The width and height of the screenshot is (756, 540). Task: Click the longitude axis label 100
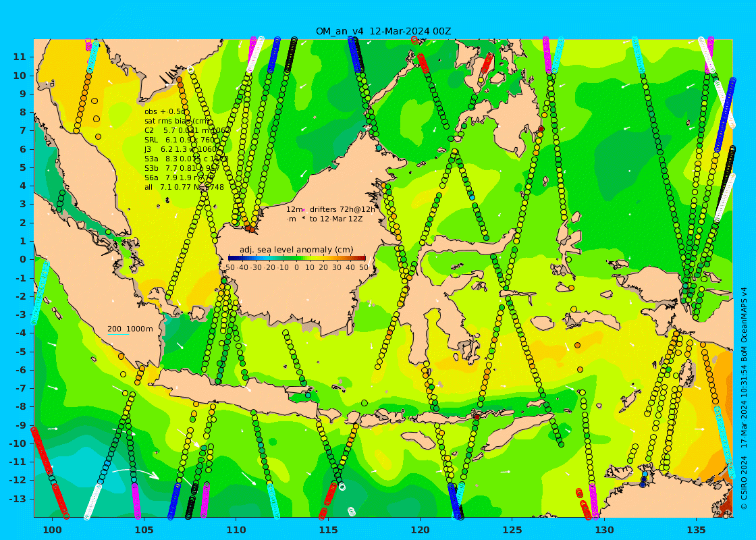(52, 530)
